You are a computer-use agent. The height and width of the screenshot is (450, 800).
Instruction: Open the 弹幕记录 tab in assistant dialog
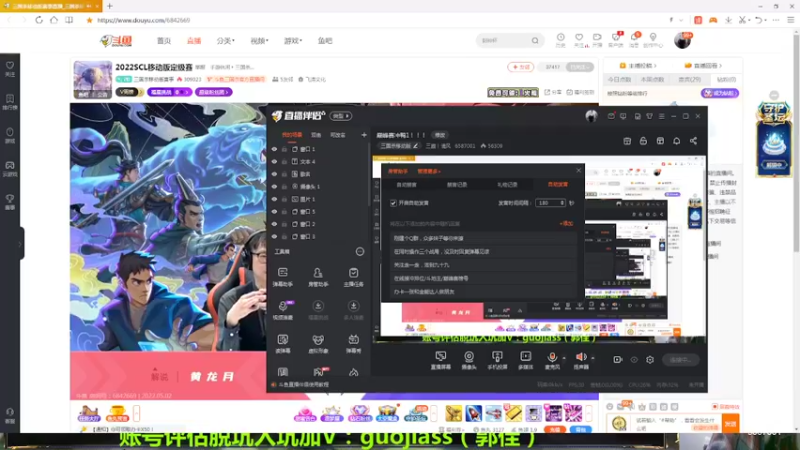point(457,185)
